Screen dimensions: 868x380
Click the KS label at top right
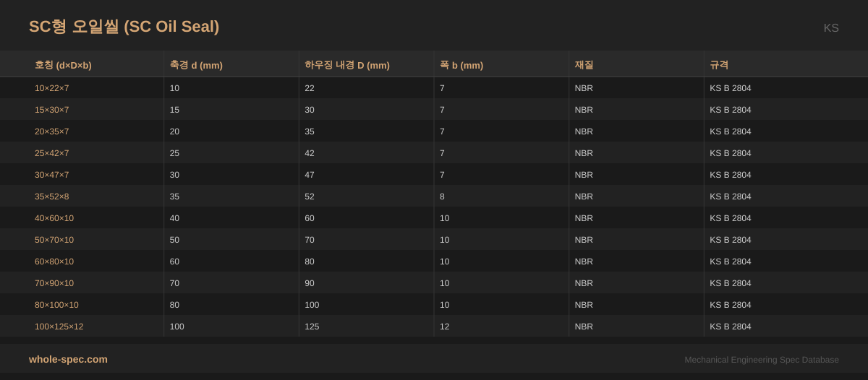[x=831, y=28]
